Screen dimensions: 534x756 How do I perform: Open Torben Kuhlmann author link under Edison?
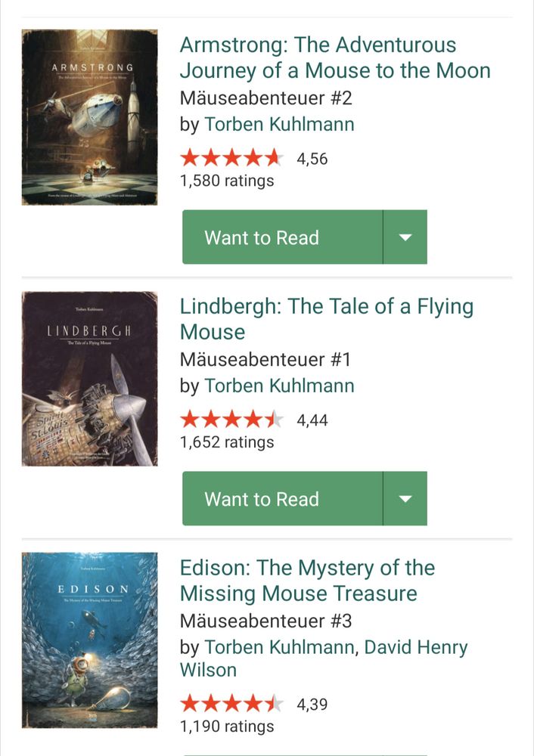[279, 647]
